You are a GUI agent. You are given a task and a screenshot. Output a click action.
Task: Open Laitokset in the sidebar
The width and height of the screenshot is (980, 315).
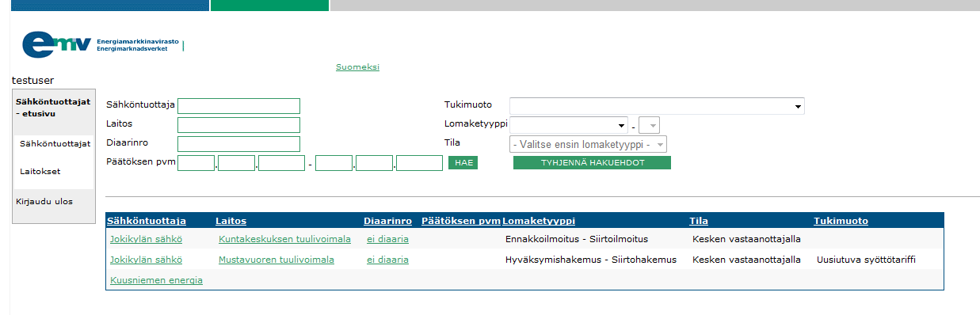pyautogui.click(x=40, y=171)
